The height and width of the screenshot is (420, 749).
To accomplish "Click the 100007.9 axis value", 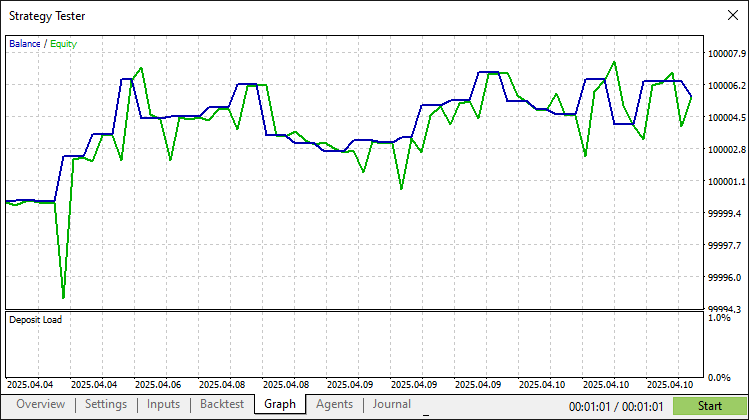I will pos(727,54).
